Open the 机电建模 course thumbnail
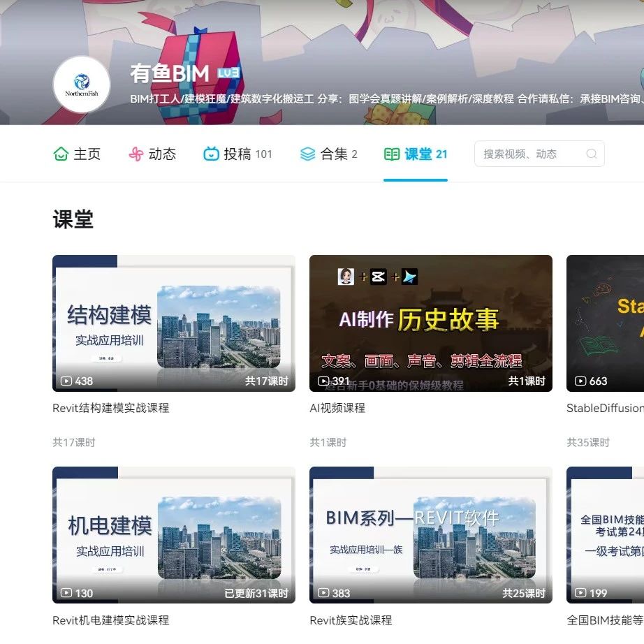The width and height of the screenshot is (644, 644). (174, 535)
